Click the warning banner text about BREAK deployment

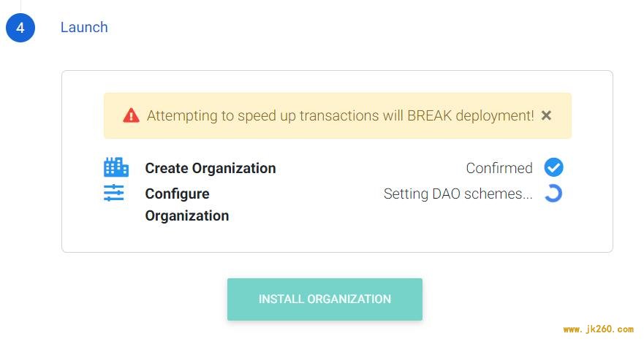point(341,115)
